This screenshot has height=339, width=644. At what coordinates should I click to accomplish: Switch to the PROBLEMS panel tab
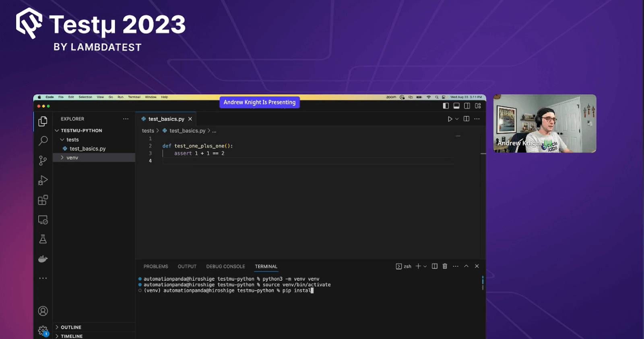coord(156,266)
